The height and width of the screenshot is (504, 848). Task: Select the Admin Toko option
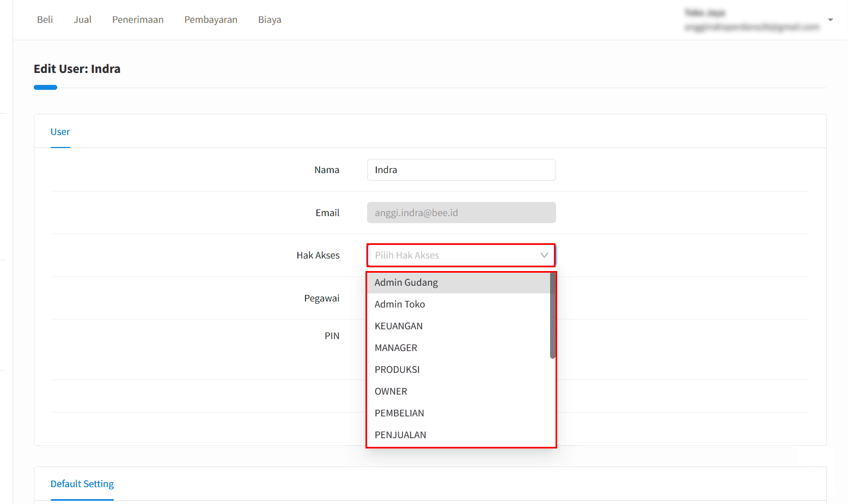[400, 304]
